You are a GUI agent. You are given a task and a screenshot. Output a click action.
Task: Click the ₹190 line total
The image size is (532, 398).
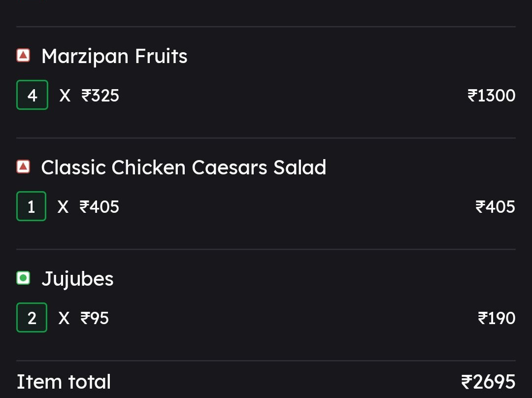pos(497,318)
